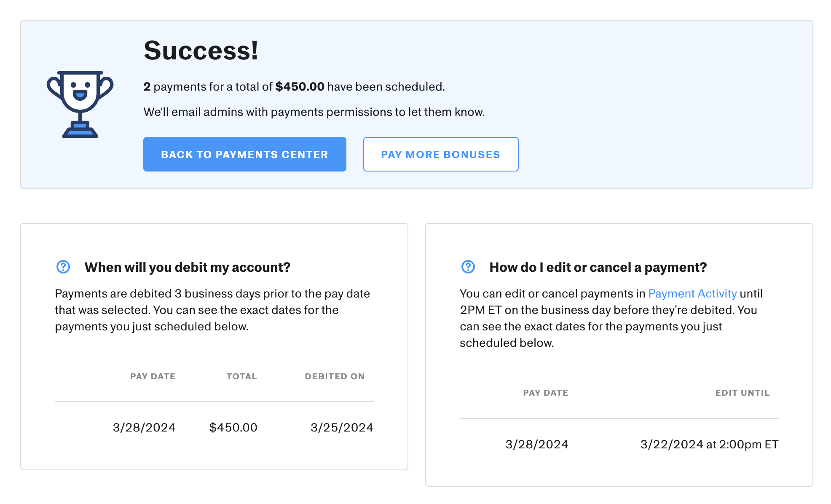This screenshot has width=831, height=504.
Task: Select 3/22/2024 at 2:00pm ET cell
Action: 709,444
